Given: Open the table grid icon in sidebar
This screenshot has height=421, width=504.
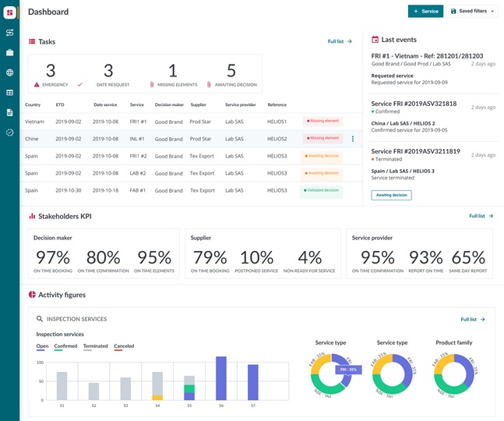Looking at the screenshot, I should 9,93.
